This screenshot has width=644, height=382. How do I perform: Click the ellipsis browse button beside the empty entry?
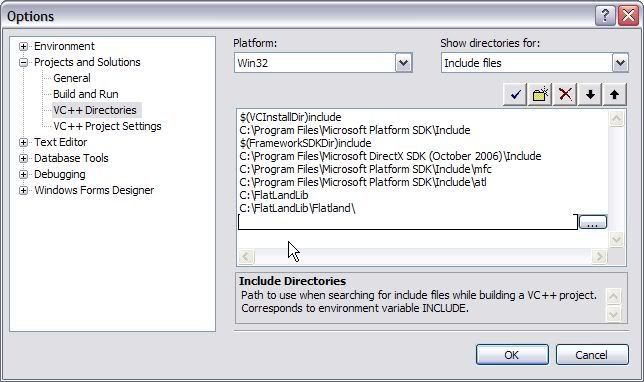pos(593,222)
